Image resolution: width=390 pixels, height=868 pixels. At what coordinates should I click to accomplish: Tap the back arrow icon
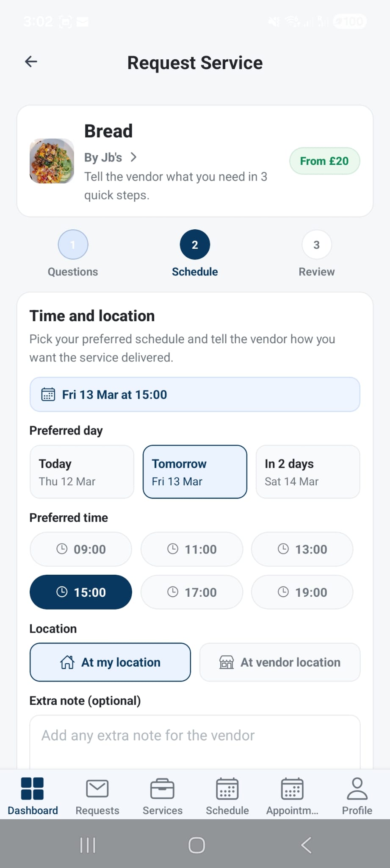(31, 62)
